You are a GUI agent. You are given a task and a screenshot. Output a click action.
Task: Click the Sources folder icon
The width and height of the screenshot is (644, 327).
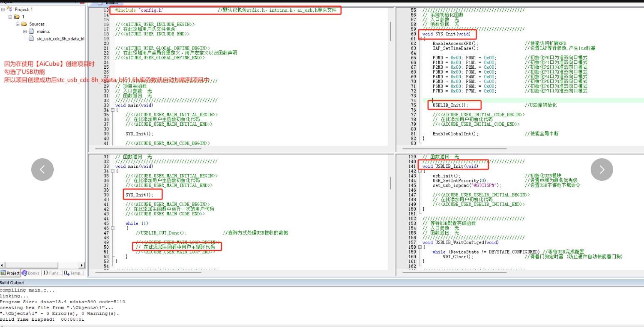coord(24,24)
